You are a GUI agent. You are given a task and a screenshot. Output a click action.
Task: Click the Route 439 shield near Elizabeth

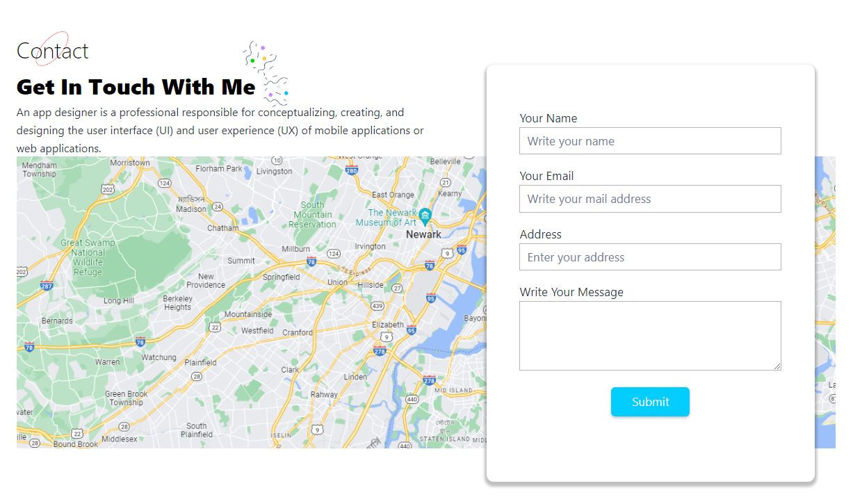[377, 306]
